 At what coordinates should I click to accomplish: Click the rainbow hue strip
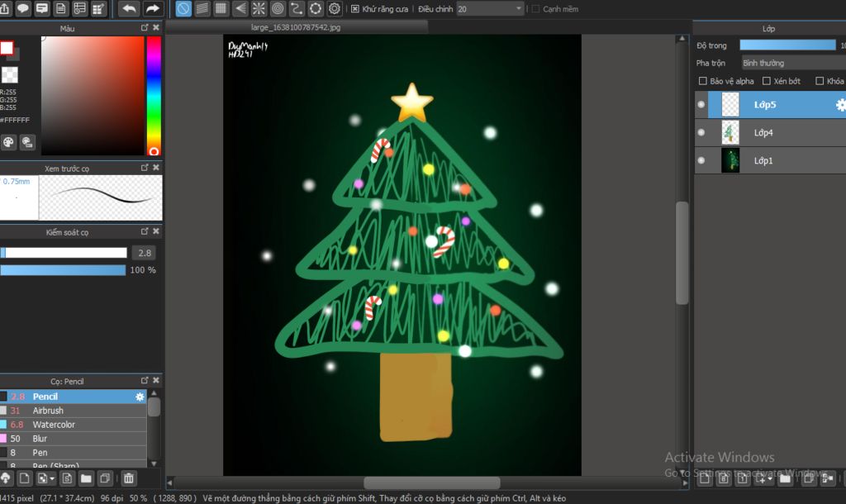point(154,96)
